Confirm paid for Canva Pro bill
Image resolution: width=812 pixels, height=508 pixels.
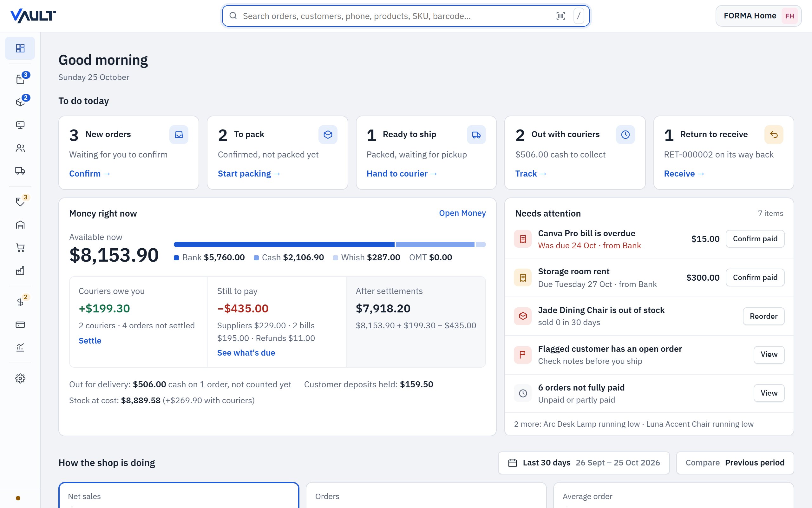click(x=755, y=239)
